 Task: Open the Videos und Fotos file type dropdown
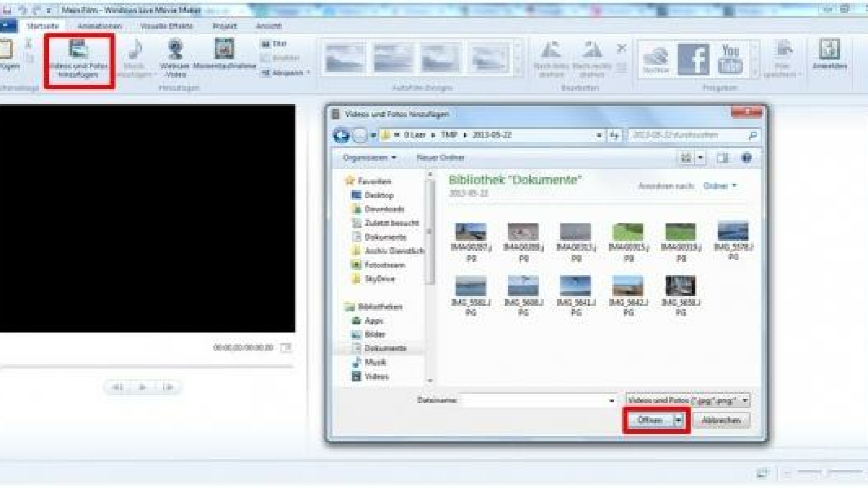pyautogui.click(x=688, y=400)
